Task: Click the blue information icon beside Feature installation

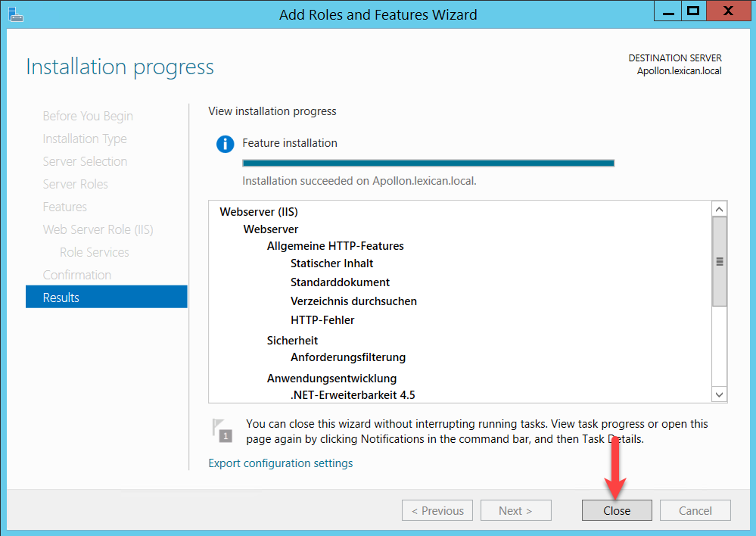Action: click(x=225, y=144)
